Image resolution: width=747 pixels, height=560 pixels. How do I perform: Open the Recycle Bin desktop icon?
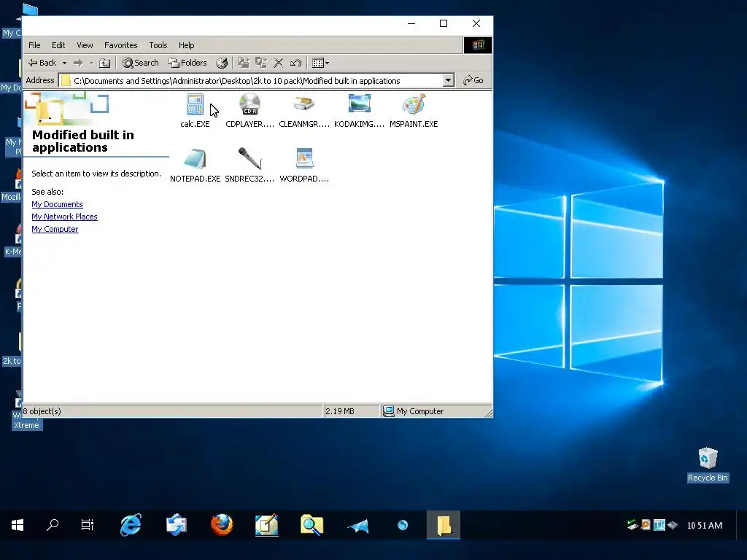[708, 458]
